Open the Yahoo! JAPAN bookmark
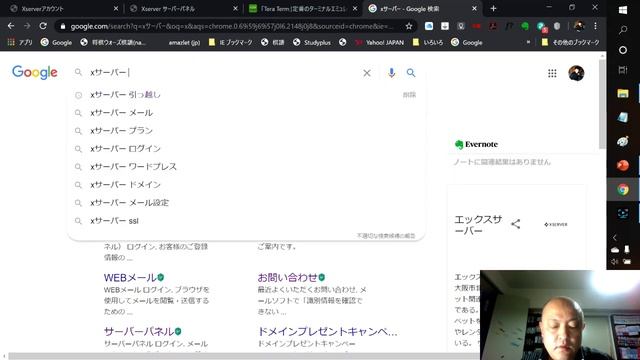The image size is (640, 360). [379, 42]
